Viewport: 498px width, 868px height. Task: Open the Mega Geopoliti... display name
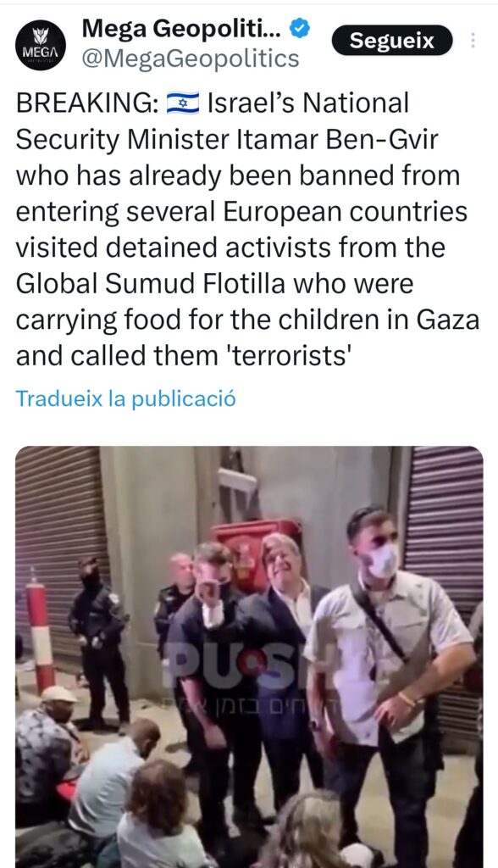(181, 28)
